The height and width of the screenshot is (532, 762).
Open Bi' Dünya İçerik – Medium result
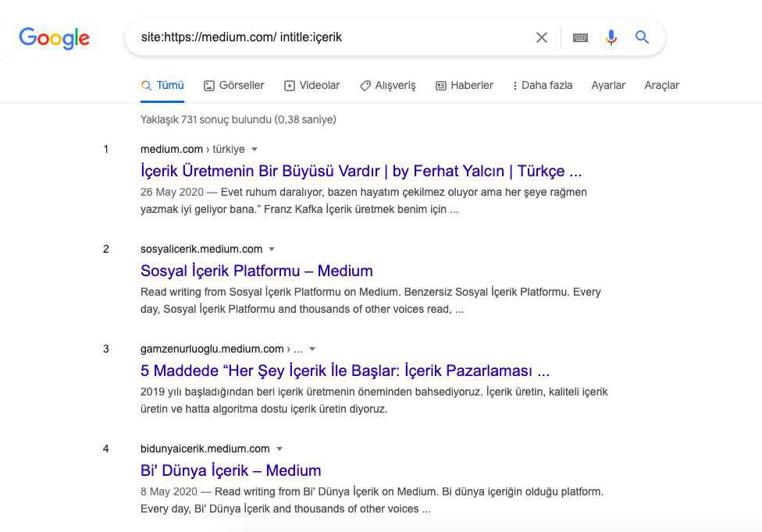231,471
